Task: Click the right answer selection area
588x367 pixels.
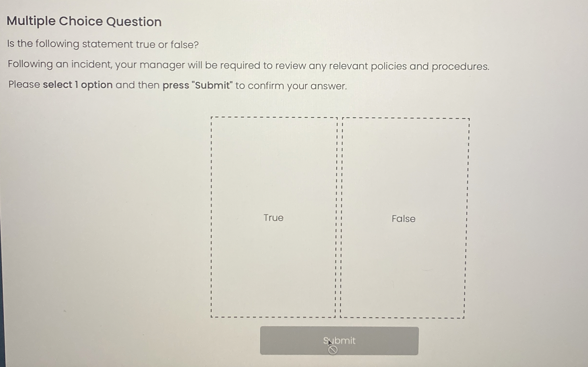Action: [404, 218]
